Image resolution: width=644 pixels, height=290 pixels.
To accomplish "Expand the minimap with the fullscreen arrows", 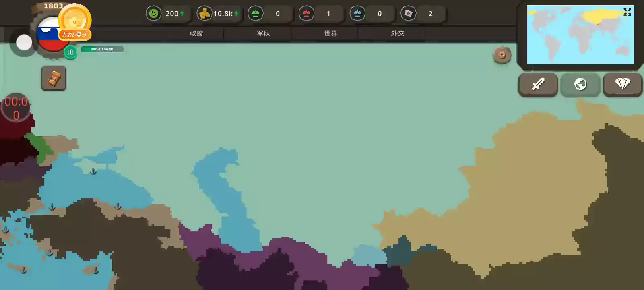I will coord(627,12).
